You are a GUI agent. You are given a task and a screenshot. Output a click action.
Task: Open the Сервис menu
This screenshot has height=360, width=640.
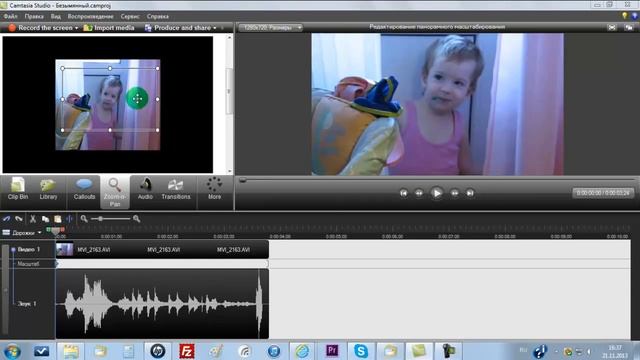point(130,16)
